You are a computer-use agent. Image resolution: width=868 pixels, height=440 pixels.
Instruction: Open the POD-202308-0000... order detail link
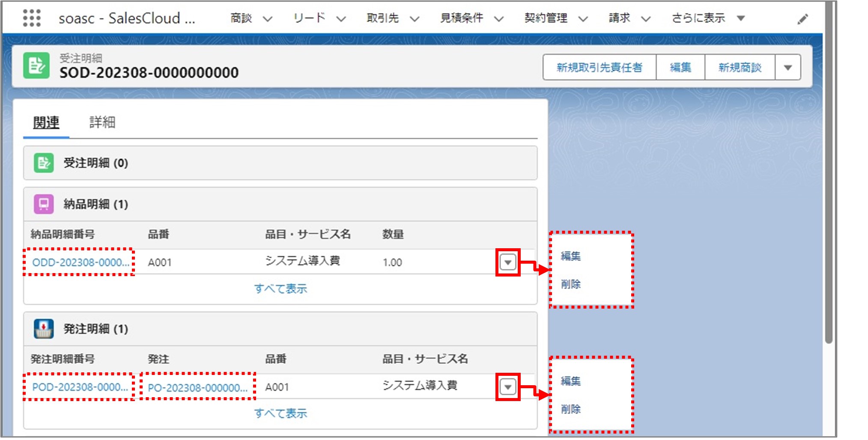click(x=80, y=387)
